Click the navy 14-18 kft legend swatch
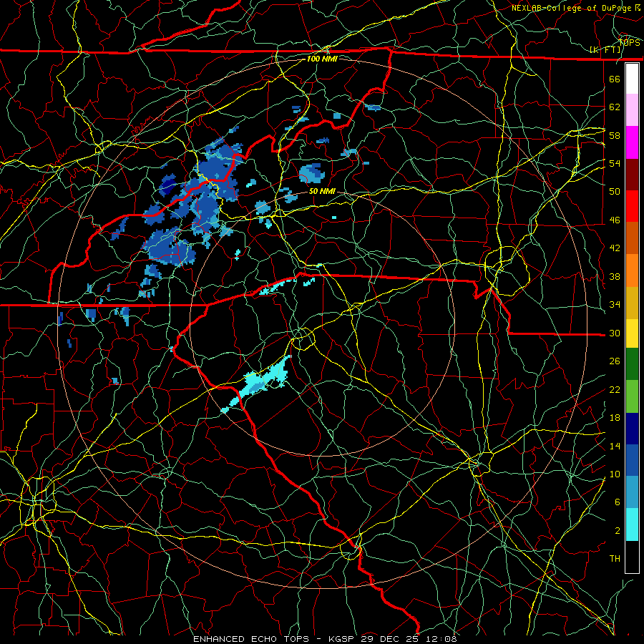The image size is (644, 644). (632, 429)
